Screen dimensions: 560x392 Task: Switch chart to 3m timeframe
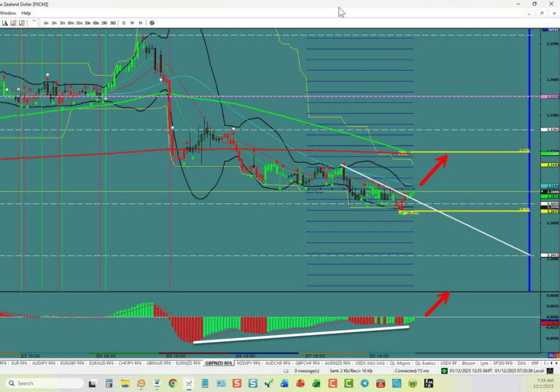54,23
